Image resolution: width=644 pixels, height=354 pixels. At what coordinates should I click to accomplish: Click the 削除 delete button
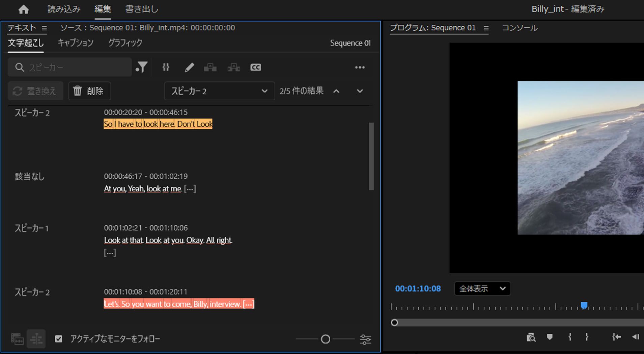click(89, 91)
